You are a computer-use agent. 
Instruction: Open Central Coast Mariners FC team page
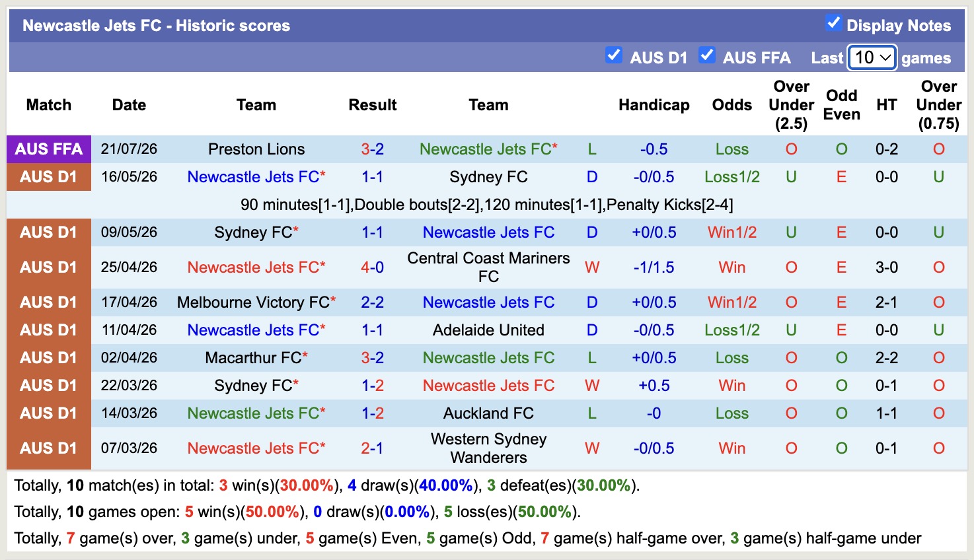(488, 267)
